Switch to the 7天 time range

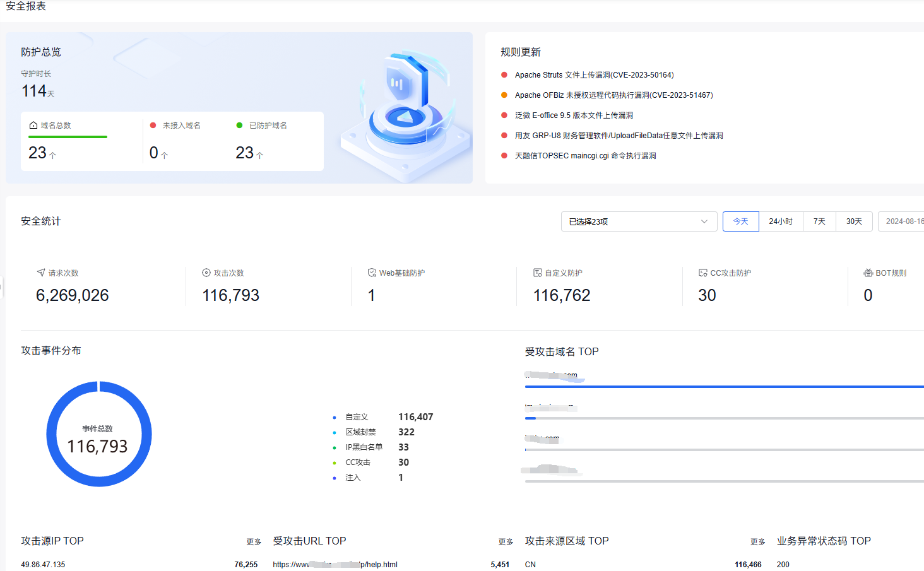point(819,221)
